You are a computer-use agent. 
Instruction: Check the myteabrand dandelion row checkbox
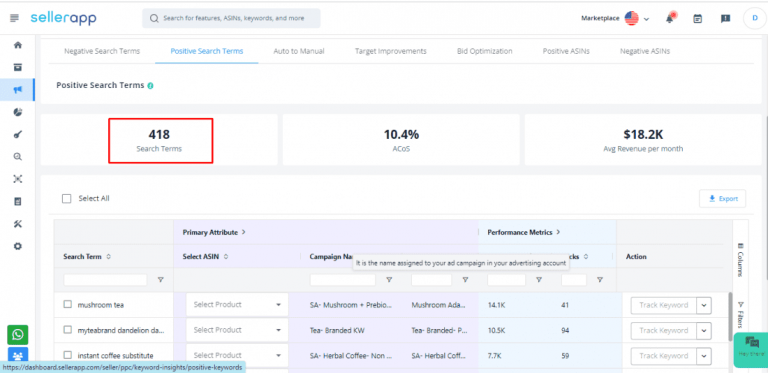(68, 330)
